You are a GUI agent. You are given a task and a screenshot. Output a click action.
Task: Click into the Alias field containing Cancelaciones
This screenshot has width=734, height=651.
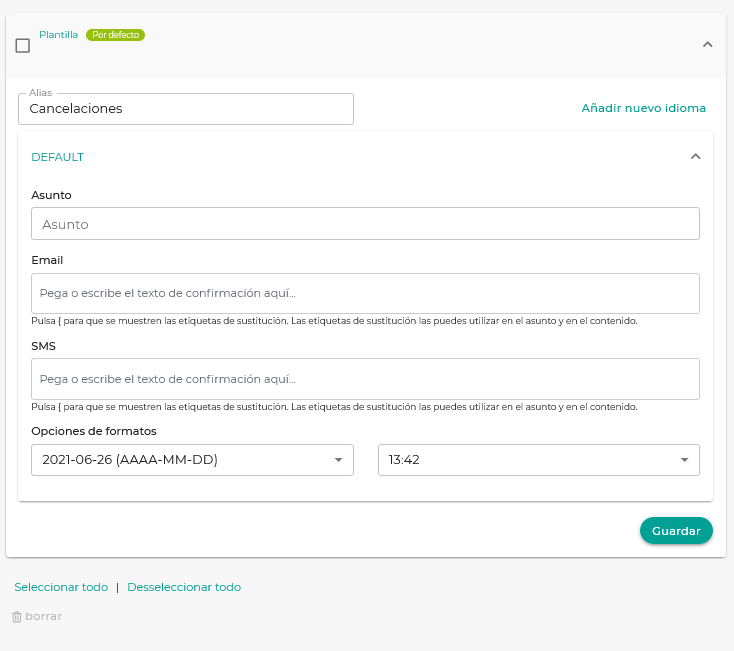[x=185, y=109]
